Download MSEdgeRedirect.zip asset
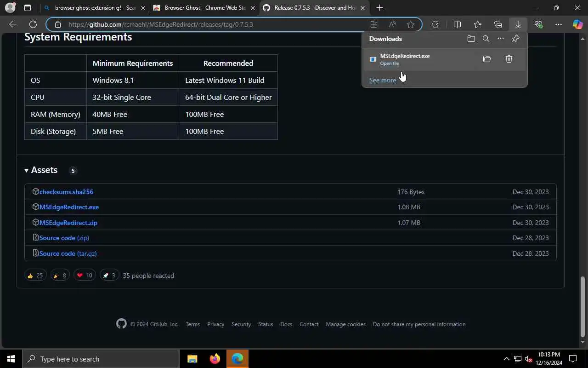The height and width of the screenshot is (368, 588). [x=68, y=223]
